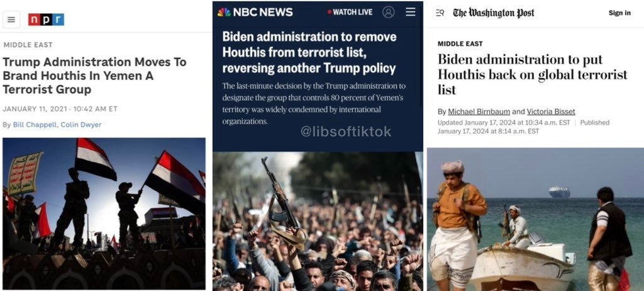
Task: Click the NPR silhouetted flags photo
Action: (x=104, y=214)
